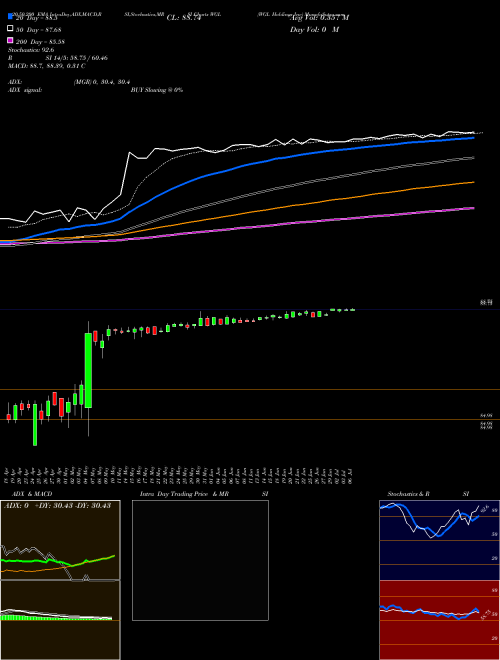The width and height of the screenshot is (500, 660).
Task: Click the 'BUY Slowing @ 0%' signal text
Action: coord(157,90)
